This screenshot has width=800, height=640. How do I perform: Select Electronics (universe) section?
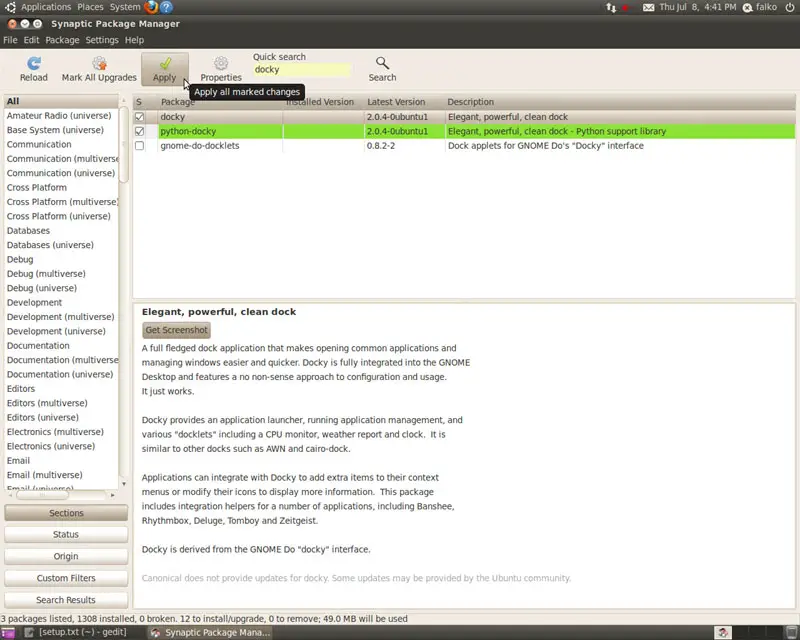[61, 446]
